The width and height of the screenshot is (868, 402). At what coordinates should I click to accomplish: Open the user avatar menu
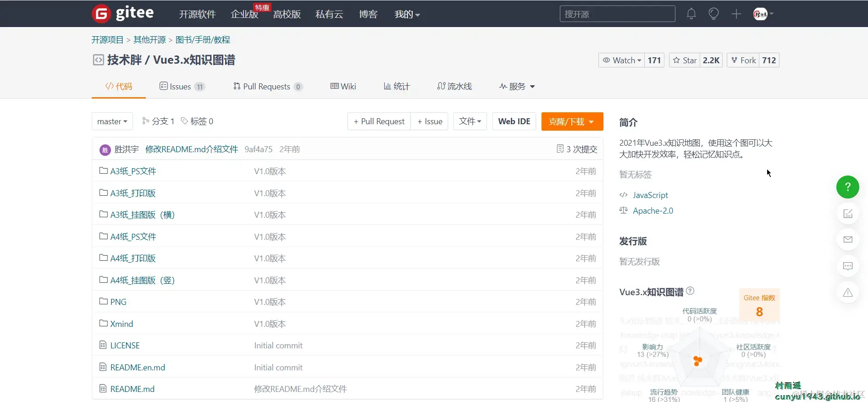point(763,14)
